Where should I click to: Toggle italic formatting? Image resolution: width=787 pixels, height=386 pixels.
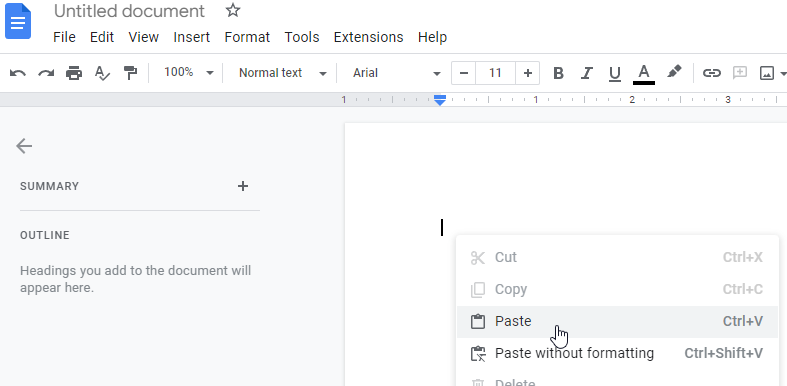(586, 73)
